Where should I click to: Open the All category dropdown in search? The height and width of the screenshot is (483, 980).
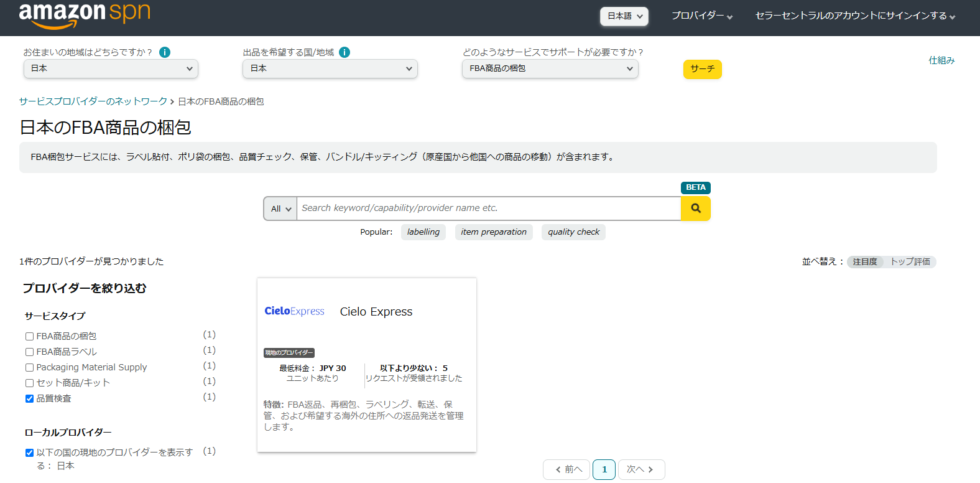point(280,209)
